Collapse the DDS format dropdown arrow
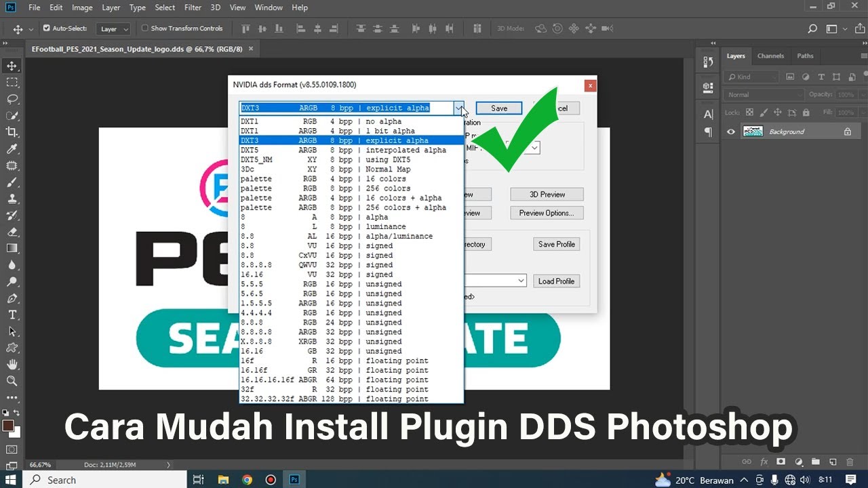Image resolution: width=868 pixels, height=488 pixels. [459, 108]
